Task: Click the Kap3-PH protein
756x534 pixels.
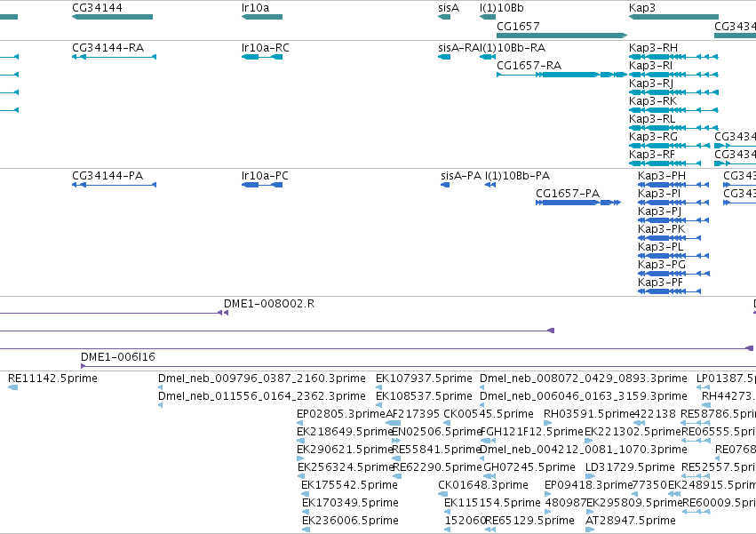Action: click(x=673, y=185)
